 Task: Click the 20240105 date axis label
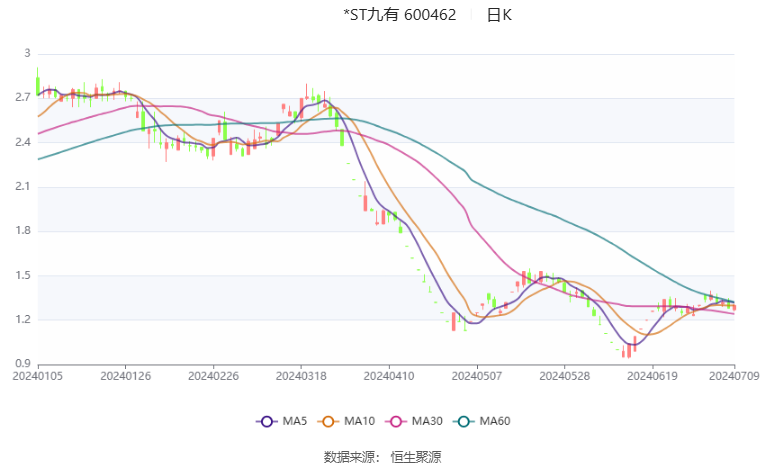(x=38, y=376)
